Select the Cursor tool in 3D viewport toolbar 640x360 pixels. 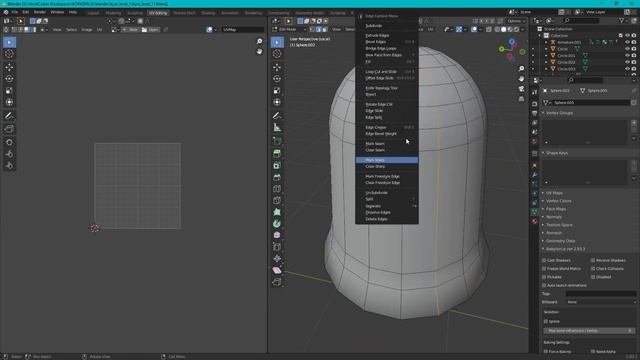(x=277, y=53)
